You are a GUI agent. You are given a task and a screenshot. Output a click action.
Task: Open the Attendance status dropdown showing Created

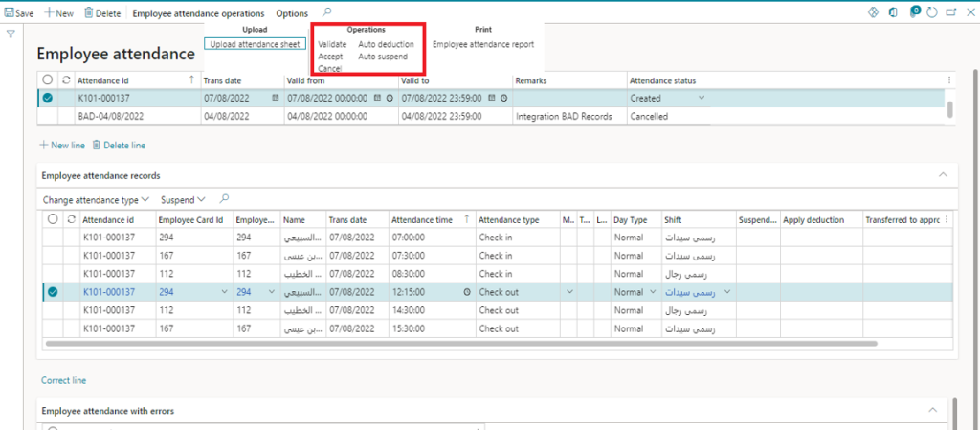(701, 98)
